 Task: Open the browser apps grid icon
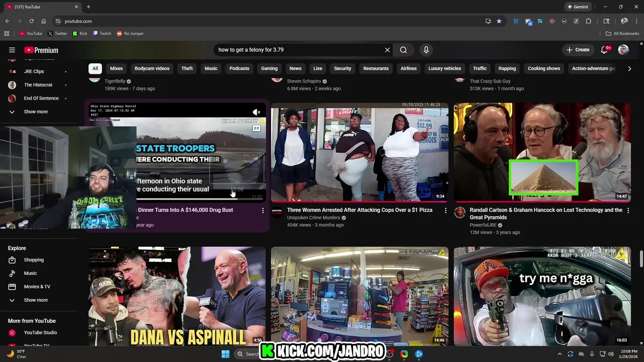(7, 34)
